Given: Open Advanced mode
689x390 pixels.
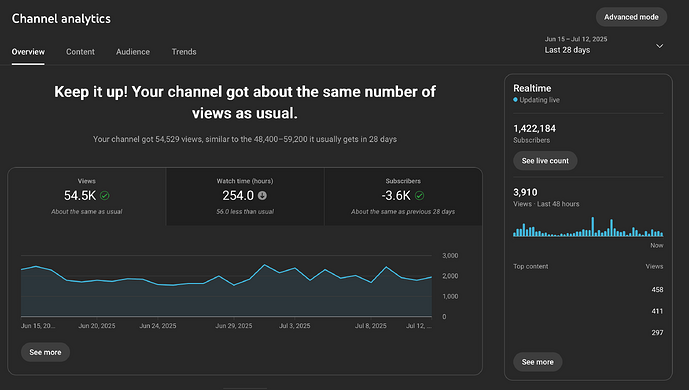Looking at the screenshot, I should point(631,17).
